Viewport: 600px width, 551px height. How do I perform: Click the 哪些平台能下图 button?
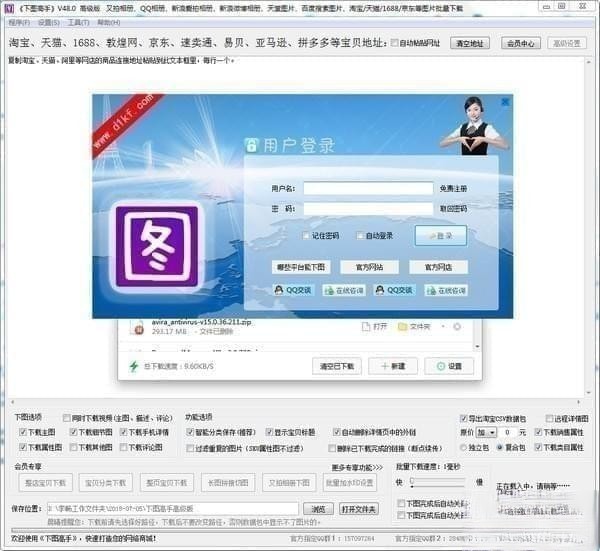tap(301, 267)
